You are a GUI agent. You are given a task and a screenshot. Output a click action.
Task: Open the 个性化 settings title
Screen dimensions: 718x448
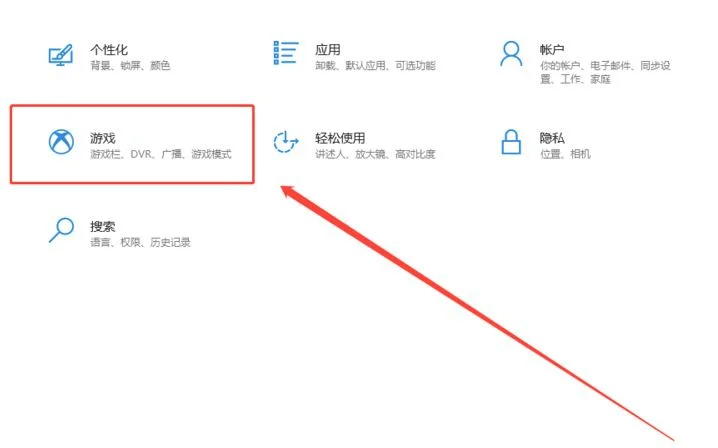tap(109, 49)
